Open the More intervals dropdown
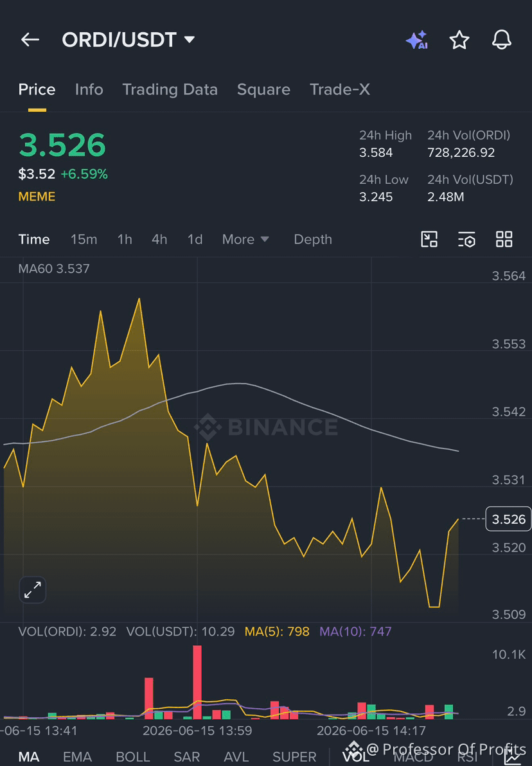The height and width of the screenshot is (766, 532). click(x=245, y=239)
